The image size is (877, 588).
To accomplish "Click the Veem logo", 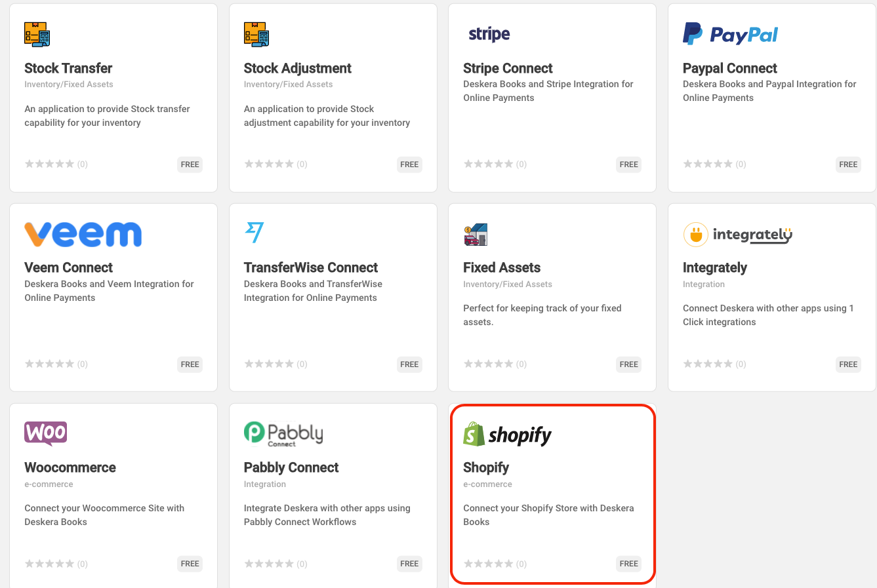I will (83, 234).
